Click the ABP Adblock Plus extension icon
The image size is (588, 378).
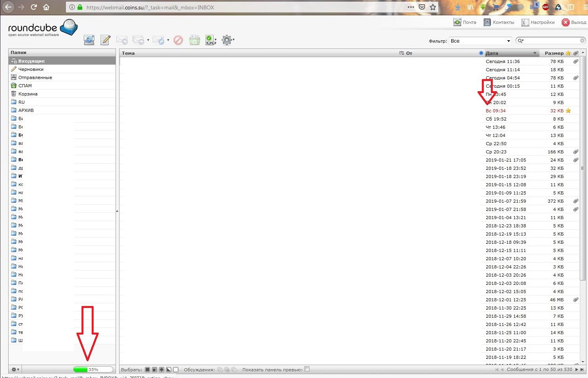(x=546, y=7)
